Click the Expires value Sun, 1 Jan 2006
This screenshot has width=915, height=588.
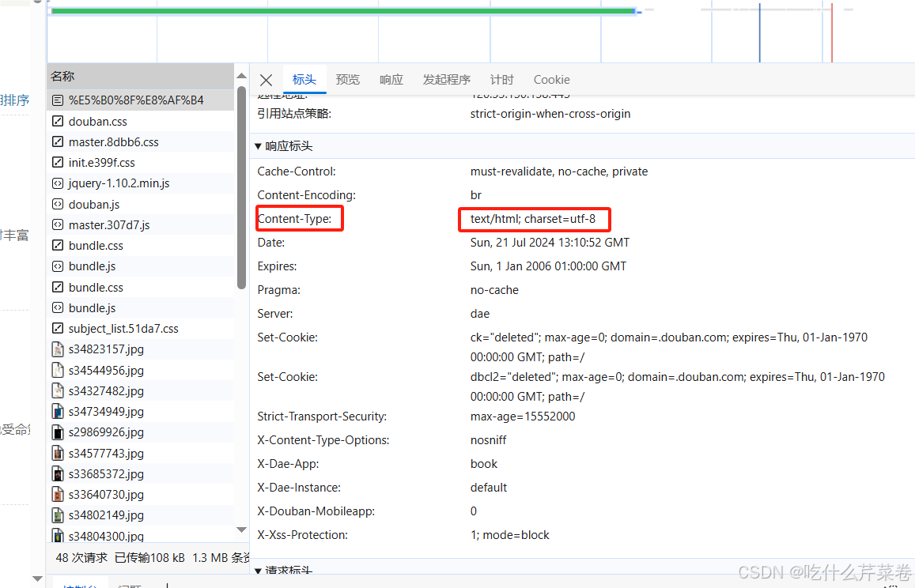(549, 266)
